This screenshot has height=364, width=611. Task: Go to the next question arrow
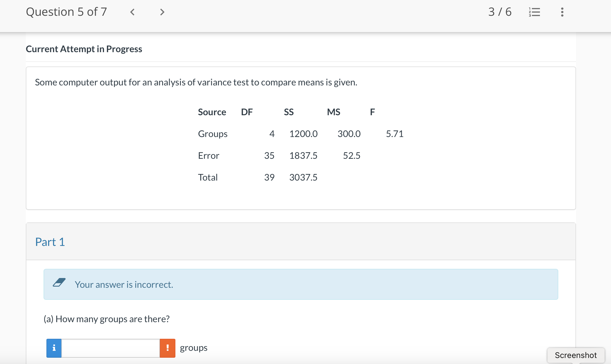(162, 12)
